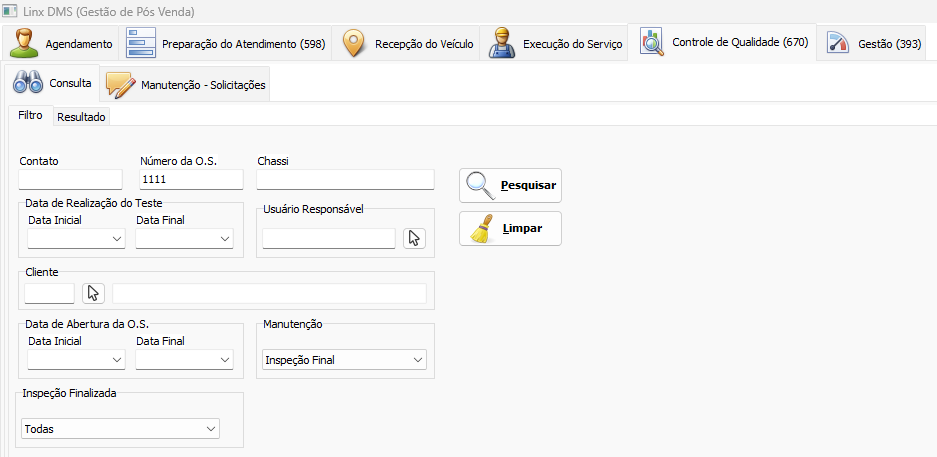Select the Filtro tab
This screenshot has width=937, height=457.
30,116
